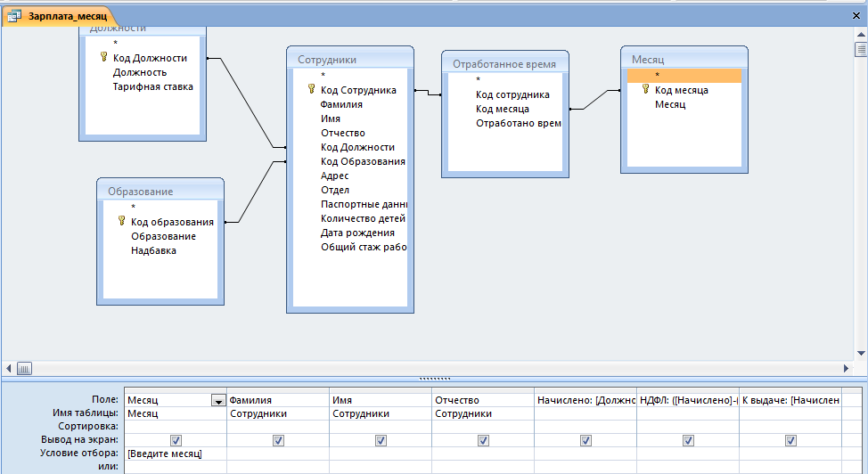Open the Месяц field dropdown arrow

tap(218, 400)
